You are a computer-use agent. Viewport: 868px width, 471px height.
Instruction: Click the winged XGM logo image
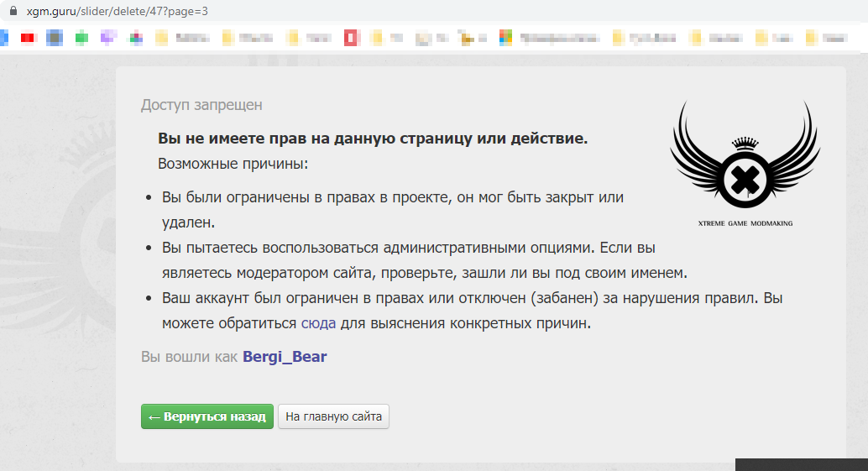745,160
